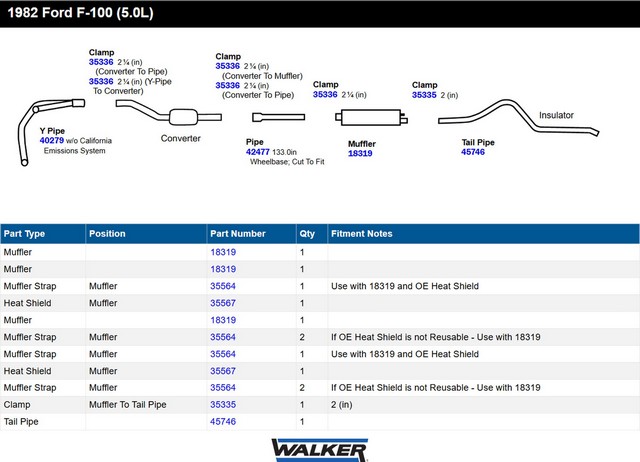Click the Fitment Notes column header

tap(362, 234)
